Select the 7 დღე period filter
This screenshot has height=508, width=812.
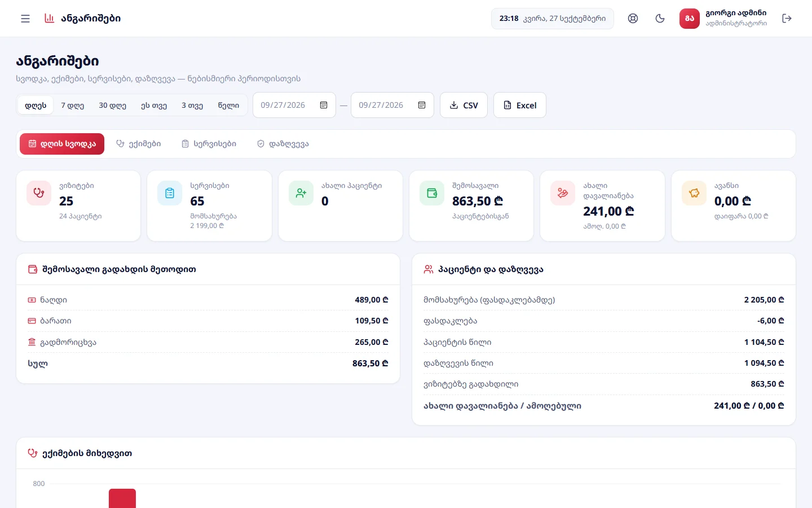pos(73,105)
